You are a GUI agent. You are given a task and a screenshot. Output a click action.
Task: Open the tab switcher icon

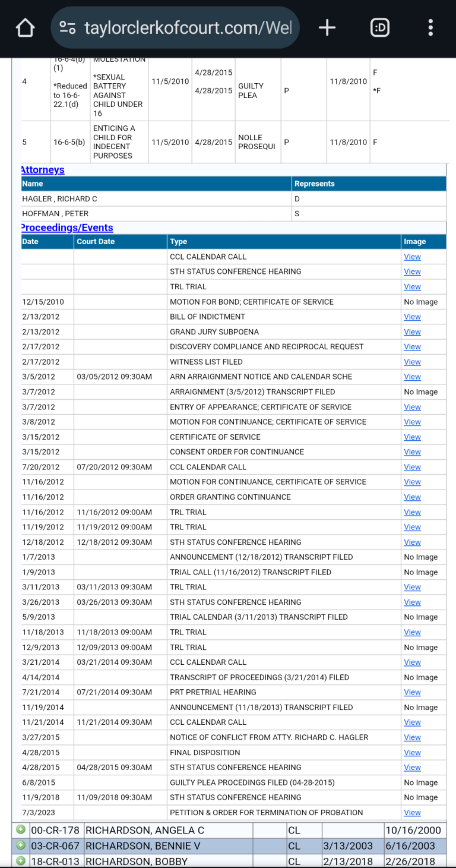coord(379,28)
